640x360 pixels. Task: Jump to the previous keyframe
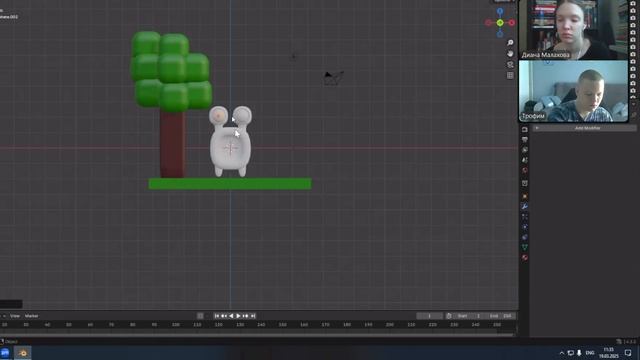click(x=224, y=316)
